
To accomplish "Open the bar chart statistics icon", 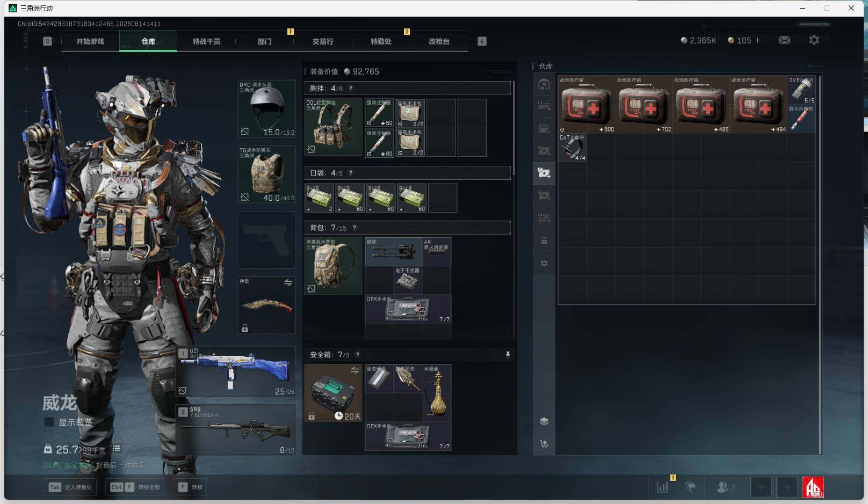I will [x=663, y=487].
